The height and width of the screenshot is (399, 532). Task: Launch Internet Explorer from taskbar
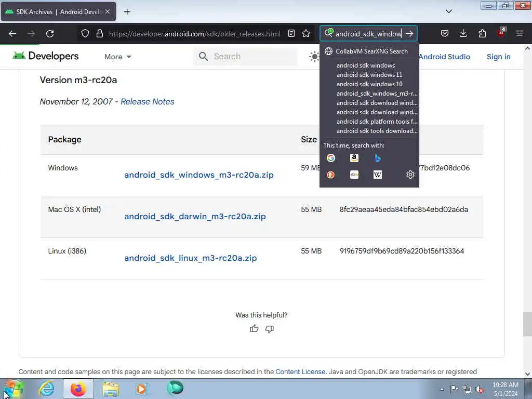point(46,389)
